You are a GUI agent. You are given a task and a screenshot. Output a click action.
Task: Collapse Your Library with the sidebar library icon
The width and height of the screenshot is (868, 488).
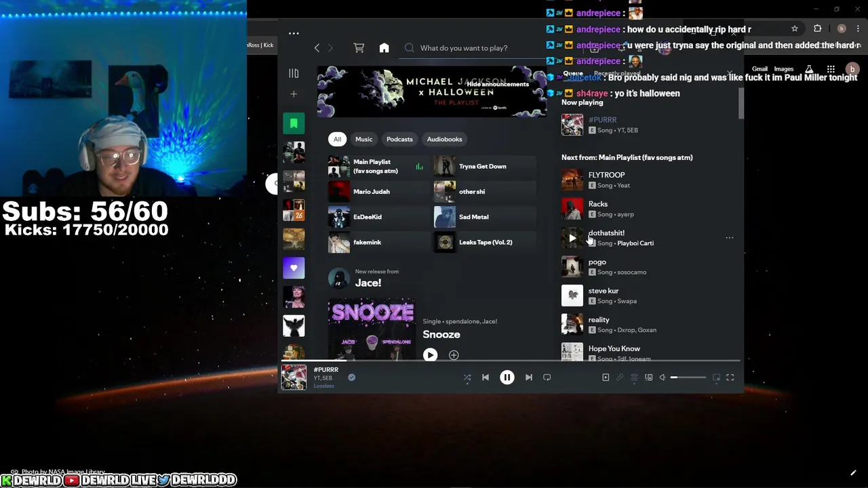point(294,73)
